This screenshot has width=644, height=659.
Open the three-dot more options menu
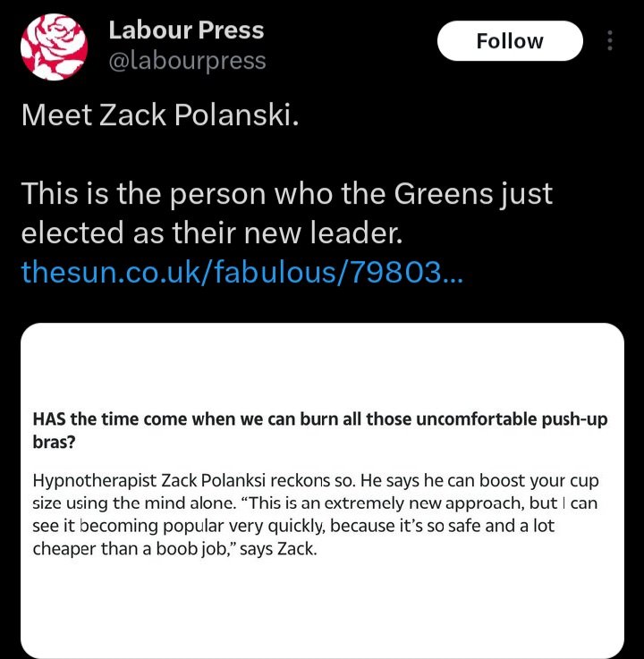(x=610, y=41)
